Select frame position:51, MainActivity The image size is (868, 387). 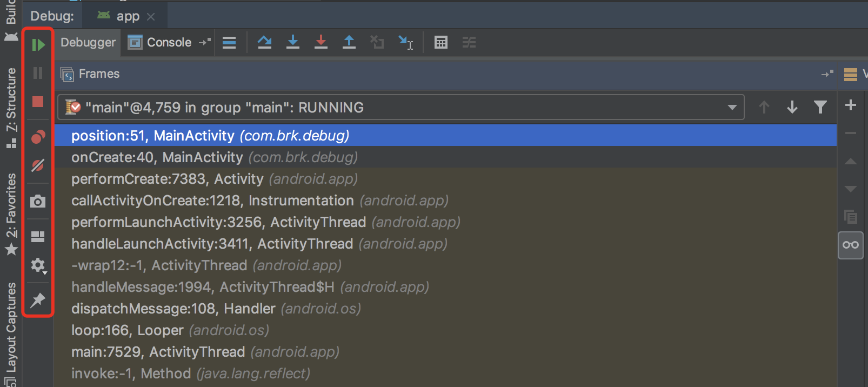pyautogui.click(x=446, y=135)
